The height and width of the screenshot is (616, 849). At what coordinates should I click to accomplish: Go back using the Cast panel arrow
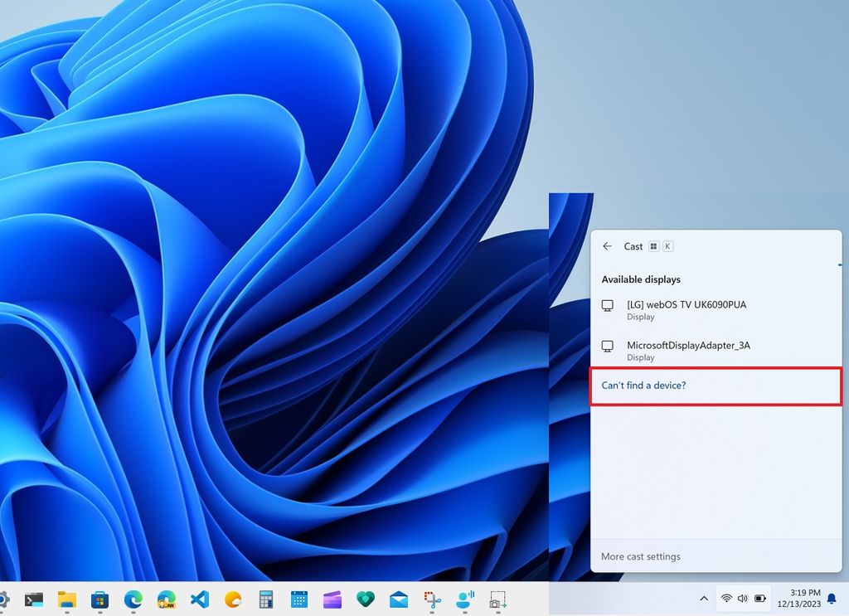click(608, 246)
